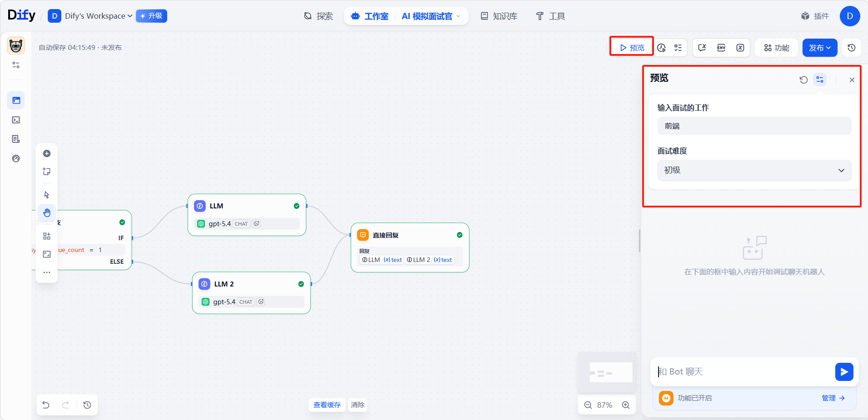This screenshot has width=868, height=420.
Task: Click the minimap thumbnail of the canvas
Action: point(607,372)
